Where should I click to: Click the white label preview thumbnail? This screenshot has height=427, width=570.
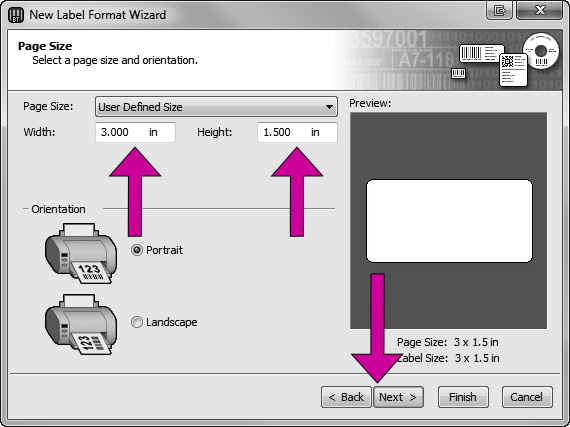pyautogui.click(x=449, y=221)
